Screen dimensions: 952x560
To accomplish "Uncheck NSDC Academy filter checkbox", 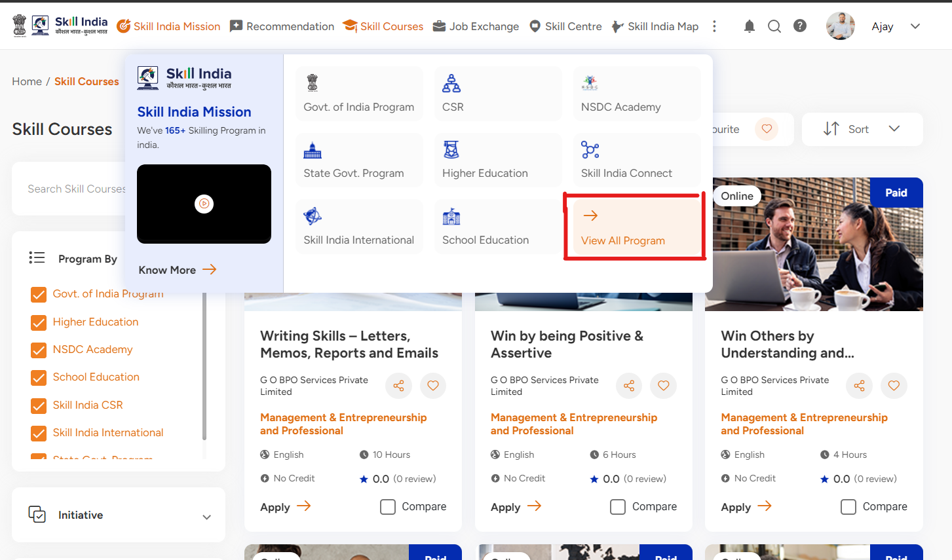I will click(39, 350).
